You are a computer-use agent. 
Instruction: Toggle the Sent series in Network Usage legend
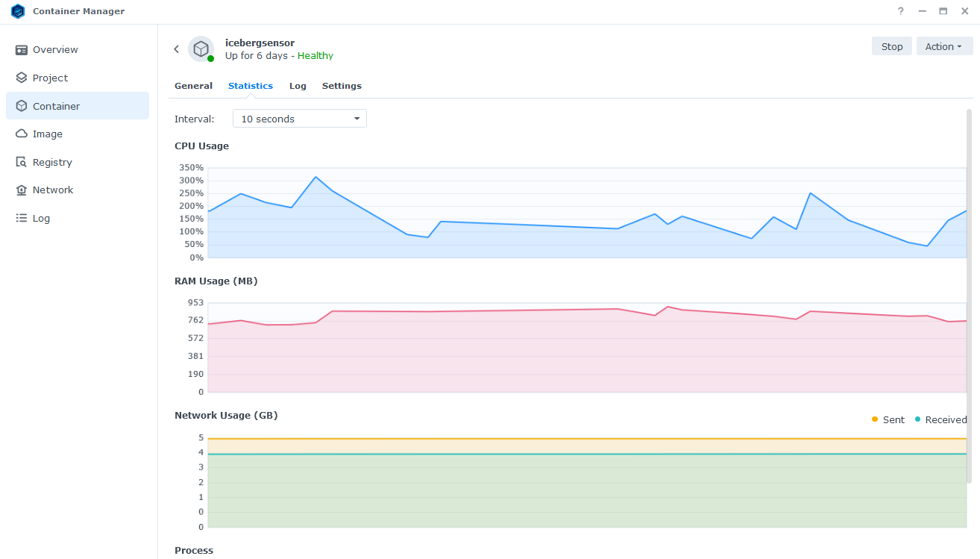point(888,419)
